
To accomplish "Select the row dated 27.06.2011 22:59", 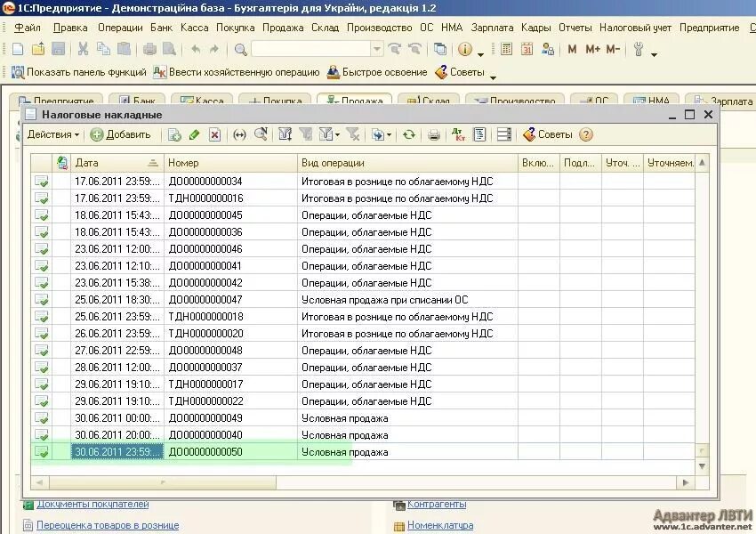I will (363, 350).
